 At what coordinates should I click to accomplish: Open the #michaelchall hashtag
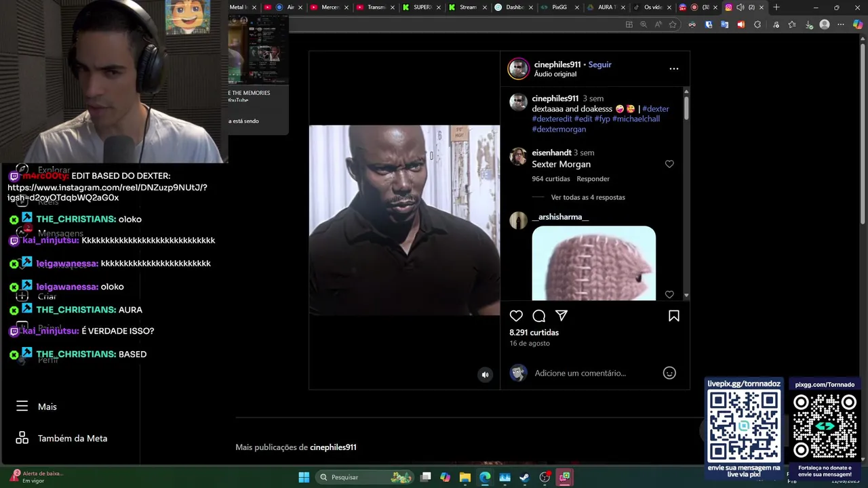click(636, 119)
